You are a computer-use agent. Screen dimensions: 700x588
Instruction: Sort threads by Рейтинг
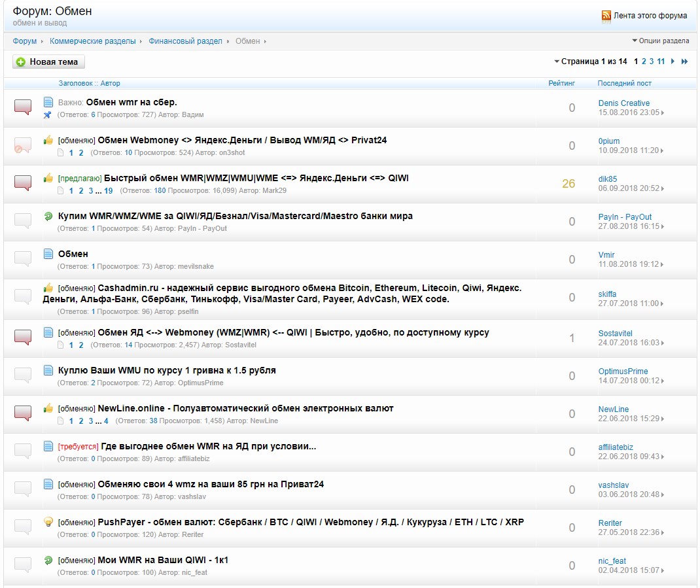point(561,83)
